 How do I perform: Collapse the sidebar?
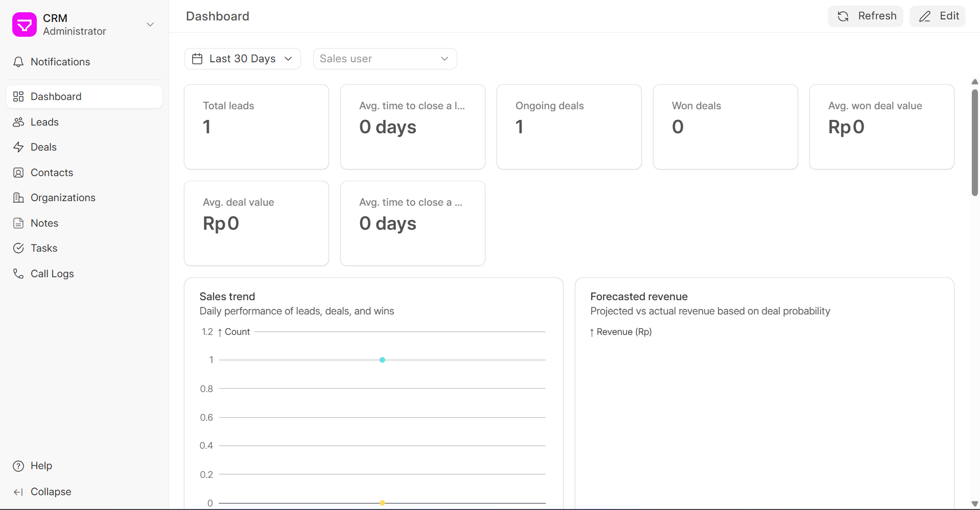click(50, 492)
